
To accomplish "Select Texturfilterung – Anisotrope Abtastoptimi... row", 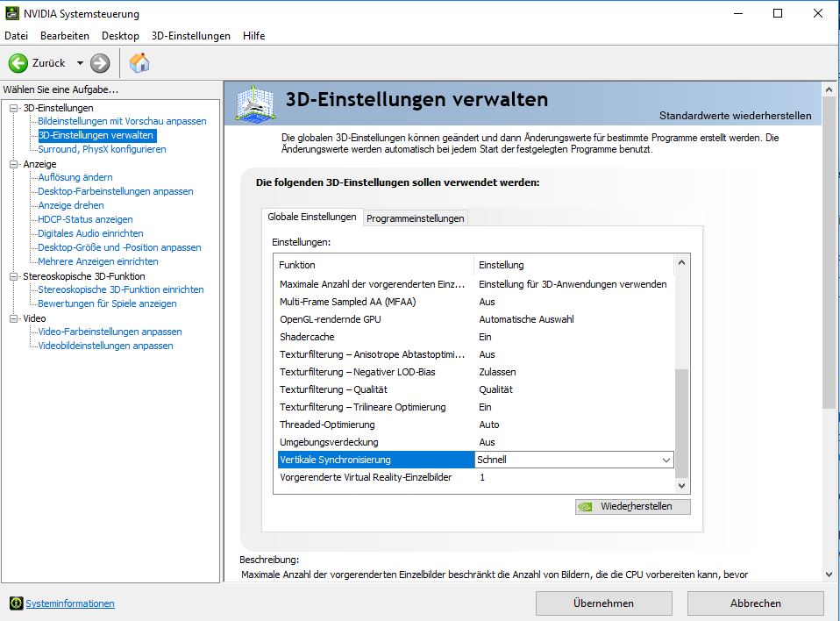I will pos(476,354).
